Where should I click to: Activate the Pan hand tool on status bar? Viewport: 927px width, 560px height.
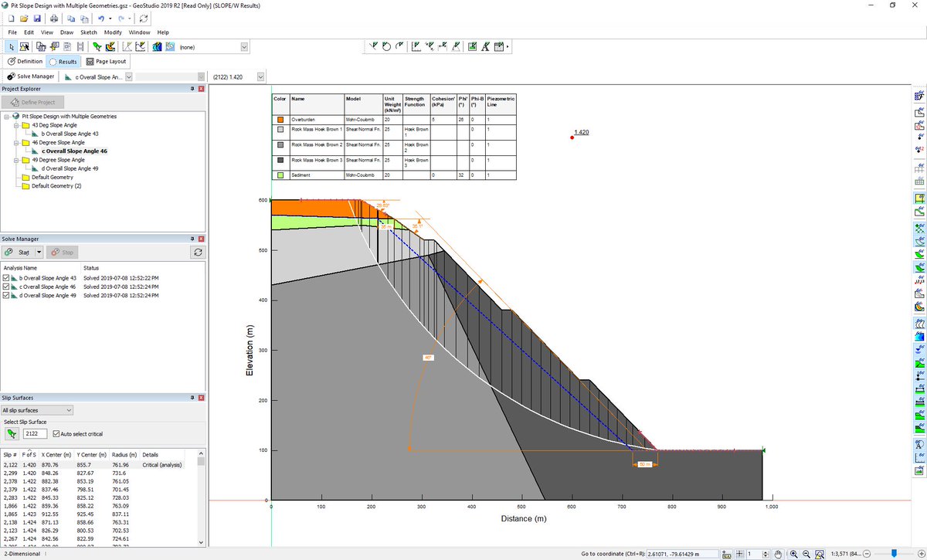(778, 554)
